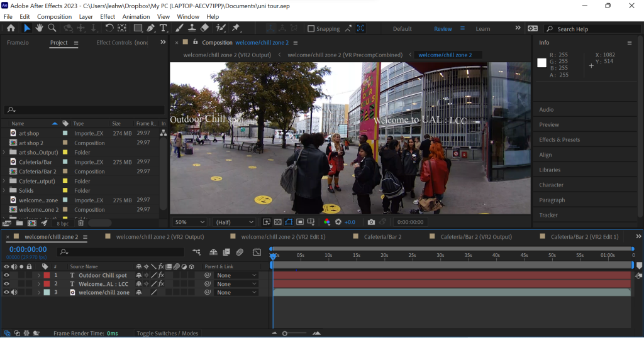Select the Pen tool
The width and height of the screenshot is (644, 338).
(x=151, y=28)
